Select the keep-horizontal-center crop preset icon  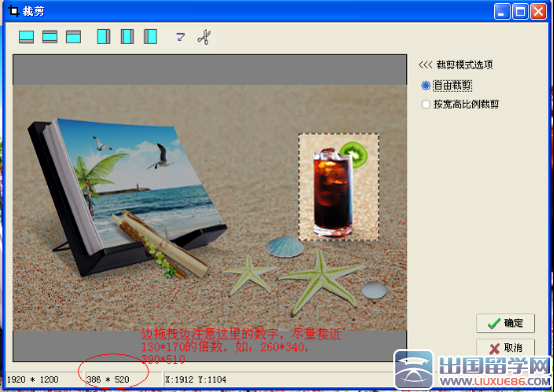[x=127, y=37]
